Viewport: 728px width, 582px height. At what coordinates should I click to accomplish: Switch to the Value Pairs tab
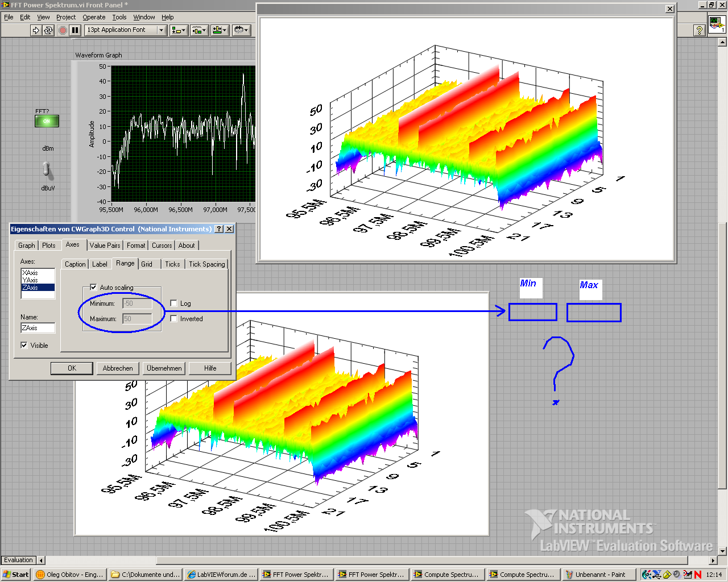pos(105,246)
